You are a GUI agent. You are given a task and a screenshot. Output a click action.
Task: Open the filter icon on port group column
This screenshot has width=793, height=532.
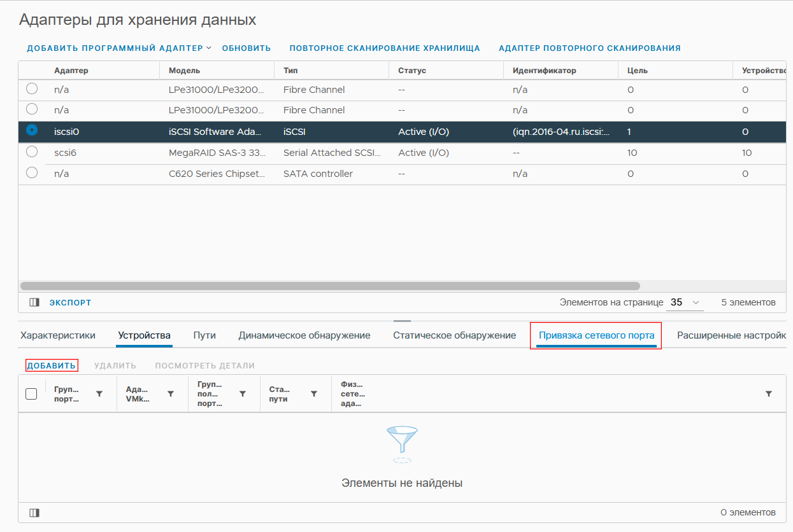point(99,394)
